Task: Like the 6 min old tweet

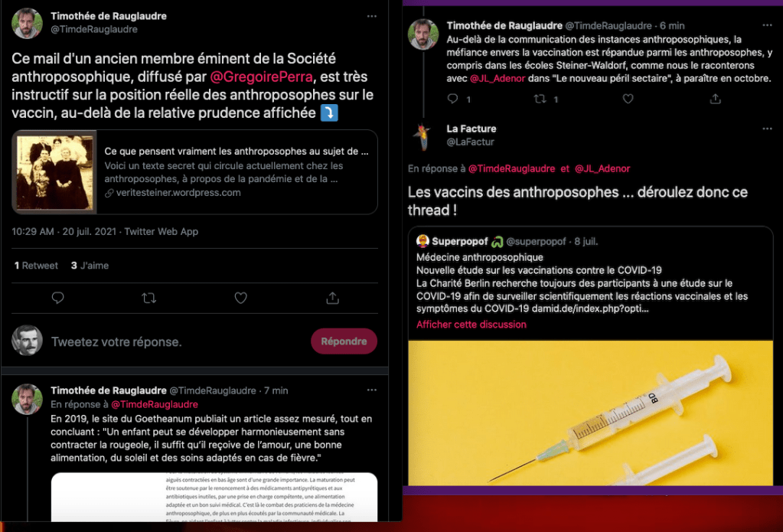Action: tap(628, 99)
